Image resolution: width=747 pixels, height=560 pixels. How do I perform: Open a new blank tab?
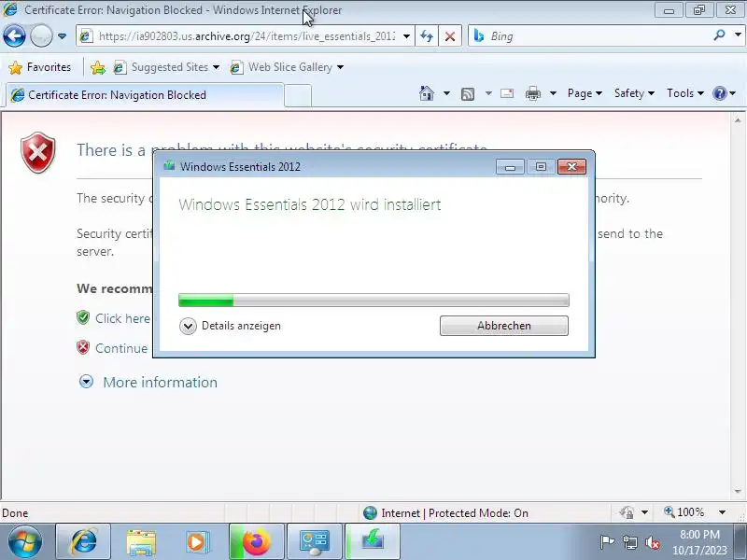pyautogui.click(x=298, y=95)
